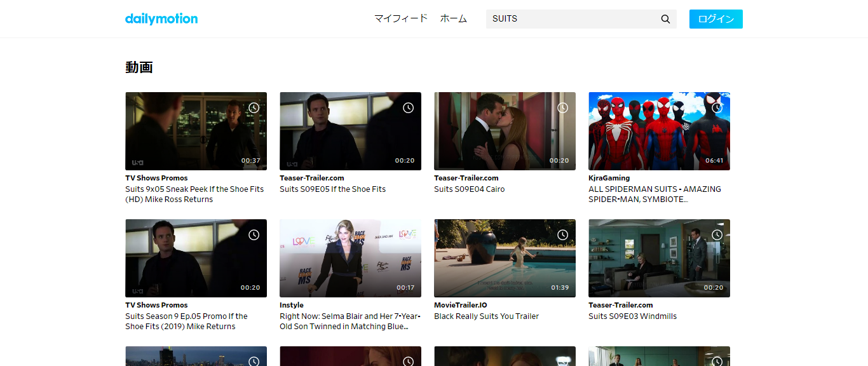The height and width of the screenshot is (366, 868).
Task: Play the Suits S09E03 Windmills office thumbnail
Action: (659, 258)
